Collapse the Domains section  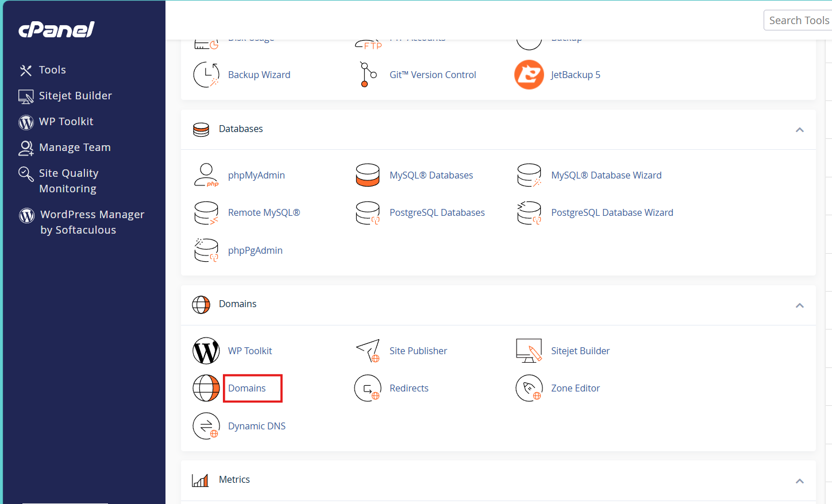799,305
